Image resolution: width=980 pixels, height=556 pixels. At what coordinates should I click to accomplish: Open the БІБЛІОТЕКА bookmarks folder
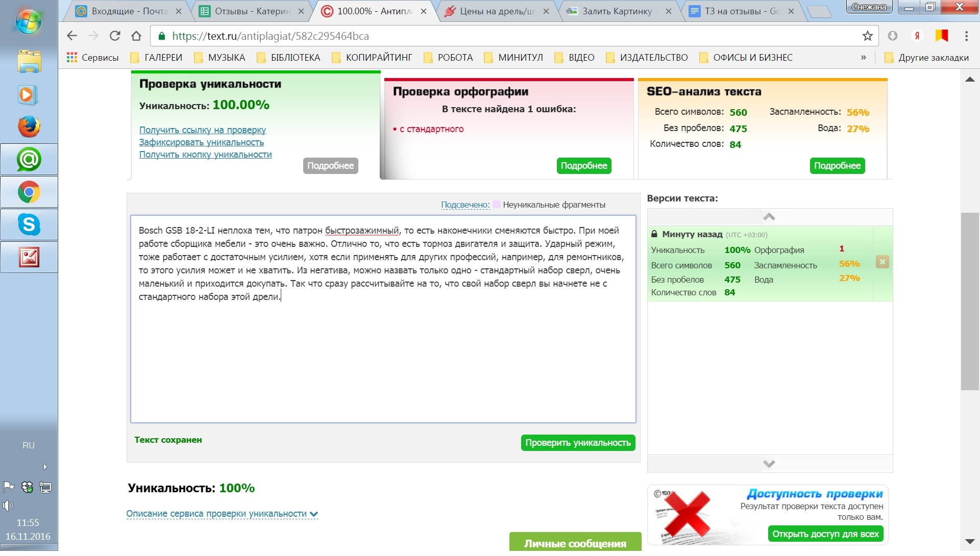(x=288, y=58)
